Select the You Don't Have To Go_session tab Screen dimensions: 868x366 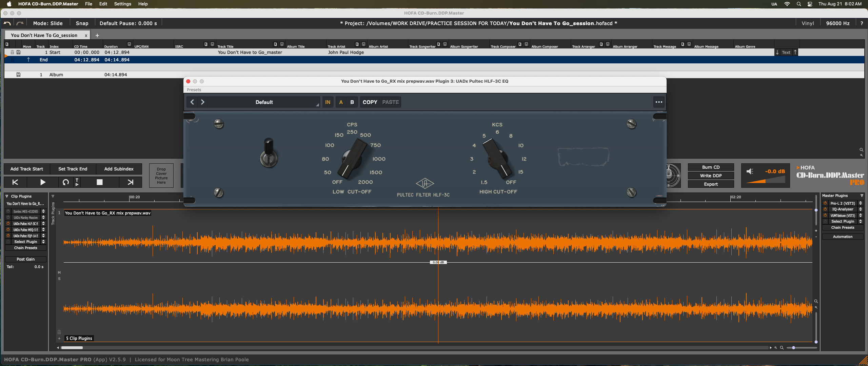coord(44,35)
